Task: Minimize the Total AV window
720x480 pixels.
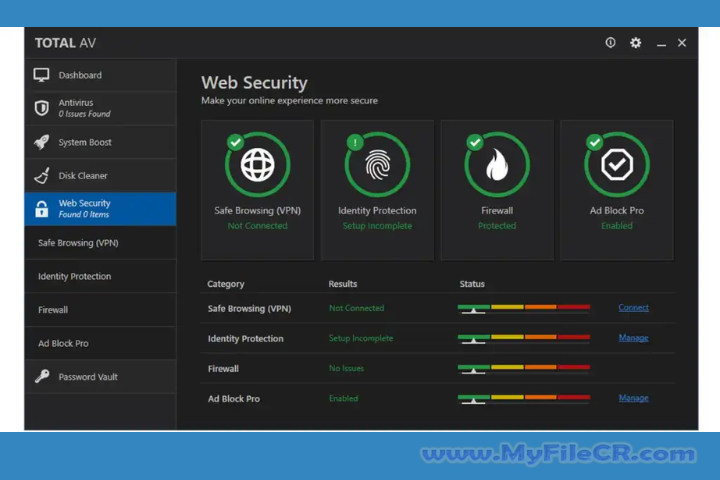Action: point(661,43)
